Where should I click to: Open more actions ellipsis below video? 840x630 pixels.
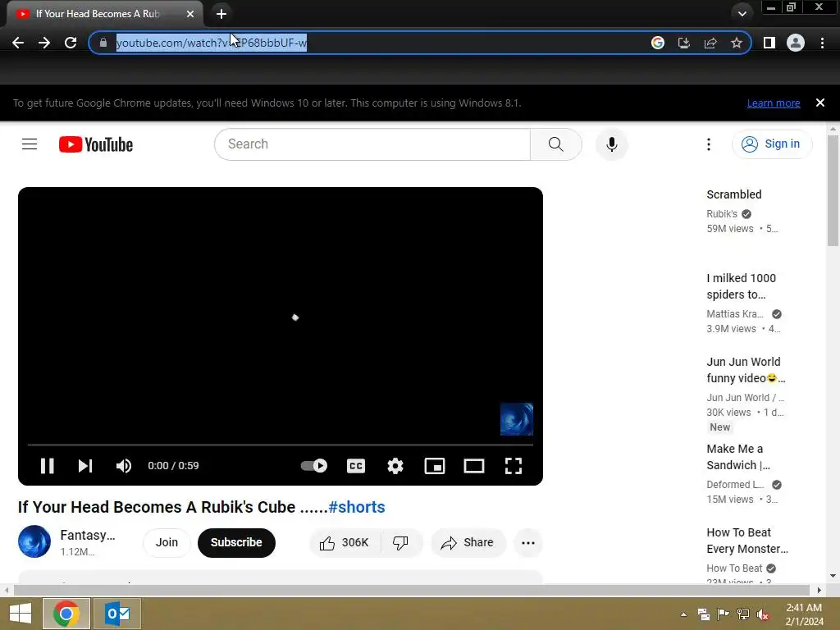(528, 543)
